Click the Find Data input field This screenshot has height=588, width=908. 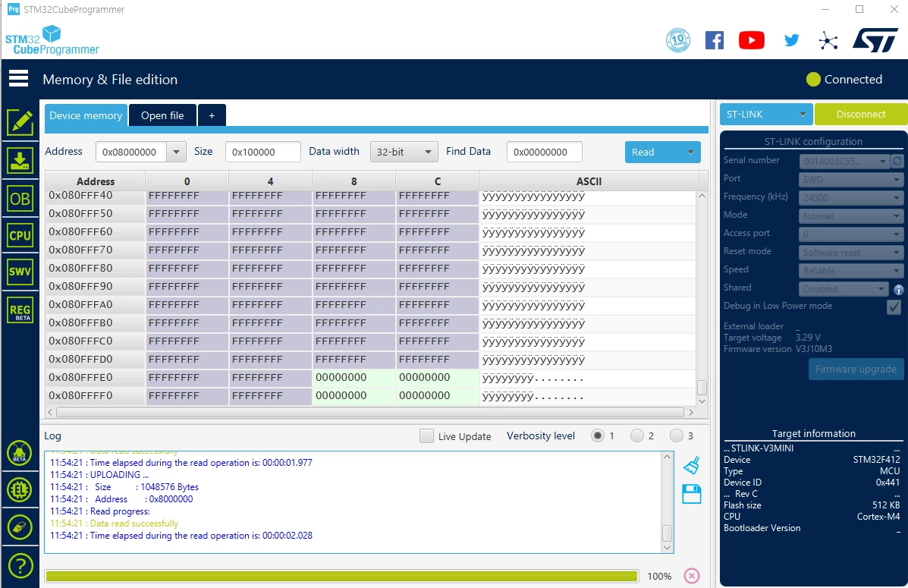[x=545, y=152]
